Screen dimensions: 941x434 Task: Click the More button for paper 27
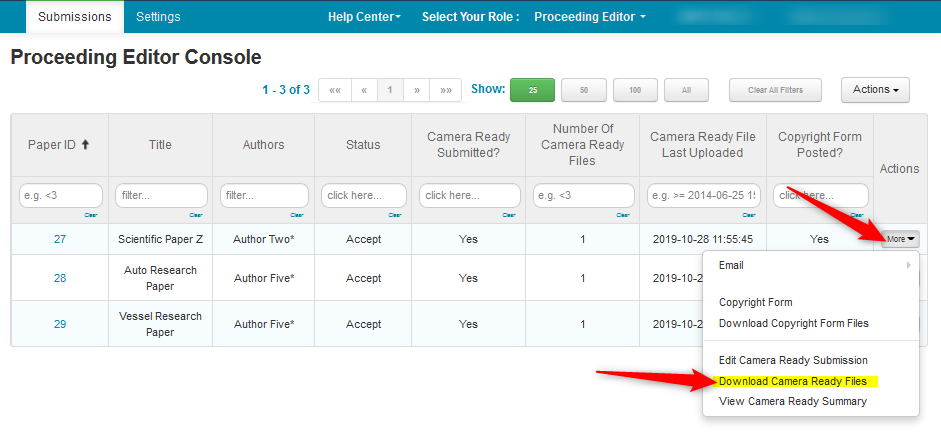(900, 239)
